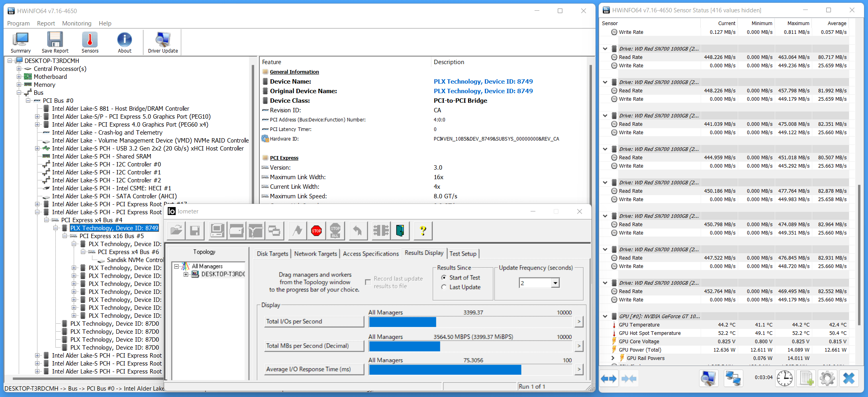Sort by the Maximum column header in Sensor Status
Image resolution: width=868 pixels, height=397 pixels.
798,23
